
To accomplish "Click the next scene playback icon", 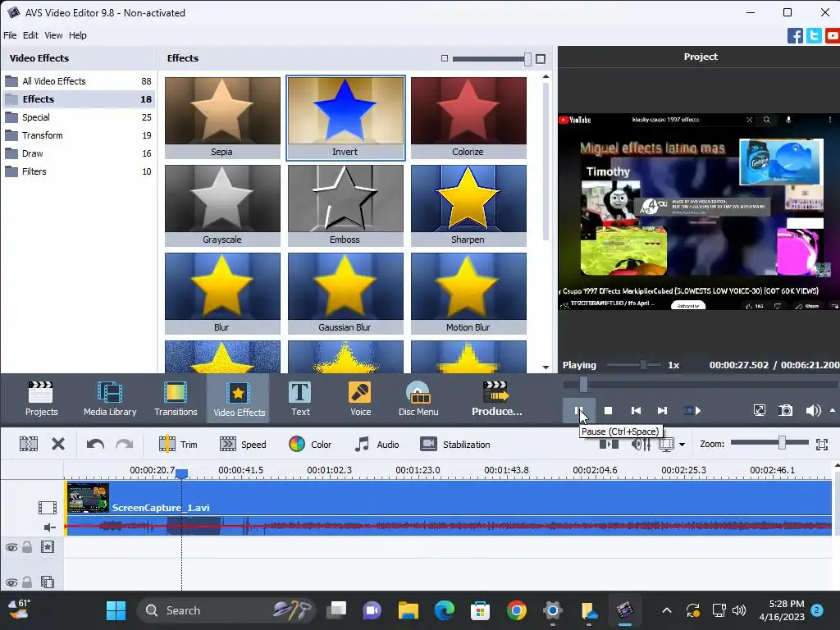I will pyautogui.click(x=692, y=411).
